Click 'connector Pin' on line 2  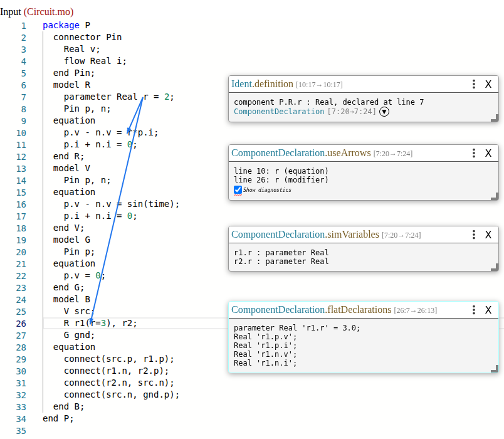87,37
